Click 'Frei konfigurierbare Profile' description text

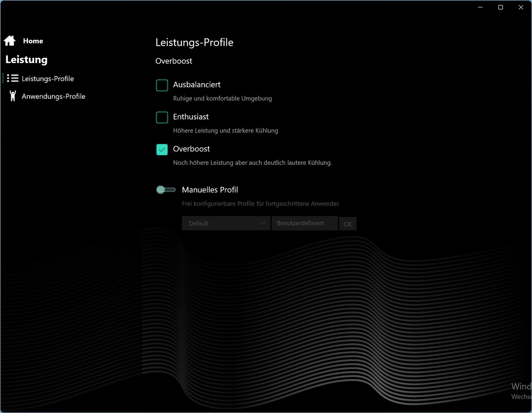pos(261,204)
